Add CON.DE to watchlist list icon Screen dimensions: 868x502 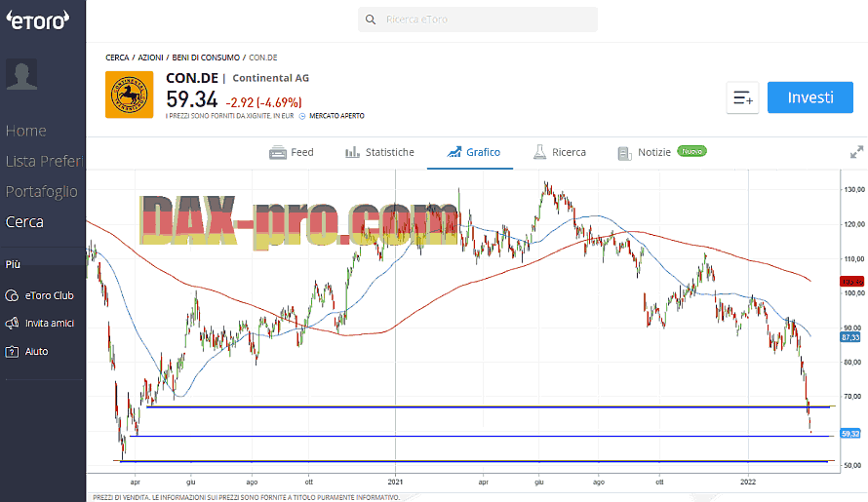pyautogui.click(x=742, y=98)
